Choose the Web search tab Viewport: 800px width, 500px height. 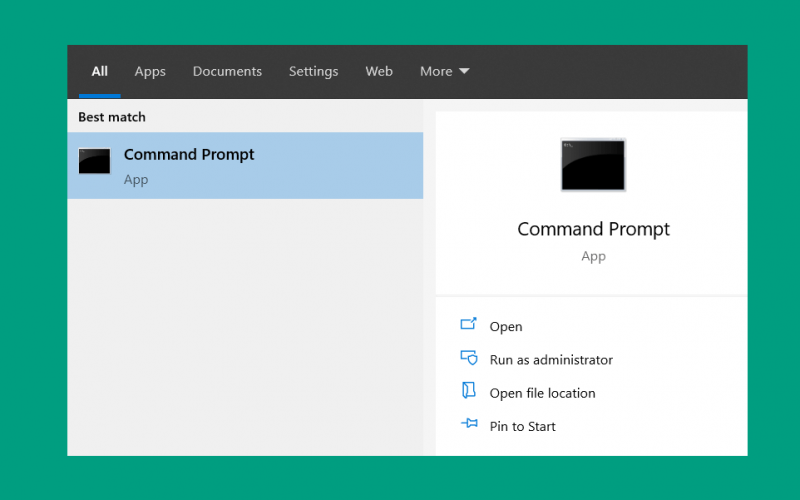pyautogui.click(x=379, y=71)
